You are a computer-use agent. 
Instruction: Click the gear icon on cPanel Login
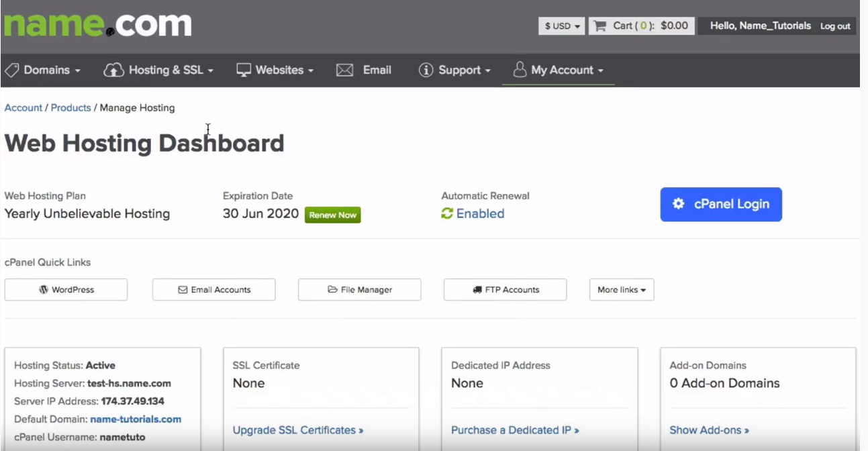(x=679, y=204)
